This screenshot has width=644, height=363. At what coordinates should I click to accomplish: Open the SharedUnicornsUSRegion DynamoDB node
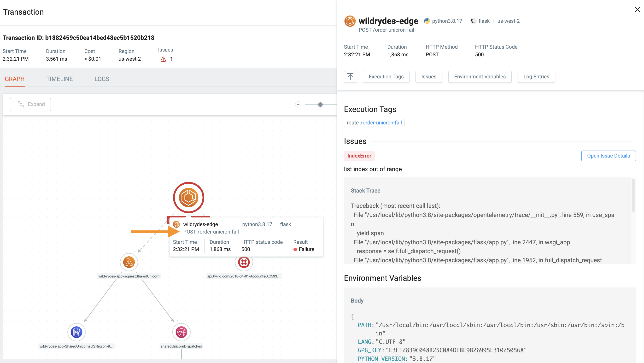[x=76, y=332]
